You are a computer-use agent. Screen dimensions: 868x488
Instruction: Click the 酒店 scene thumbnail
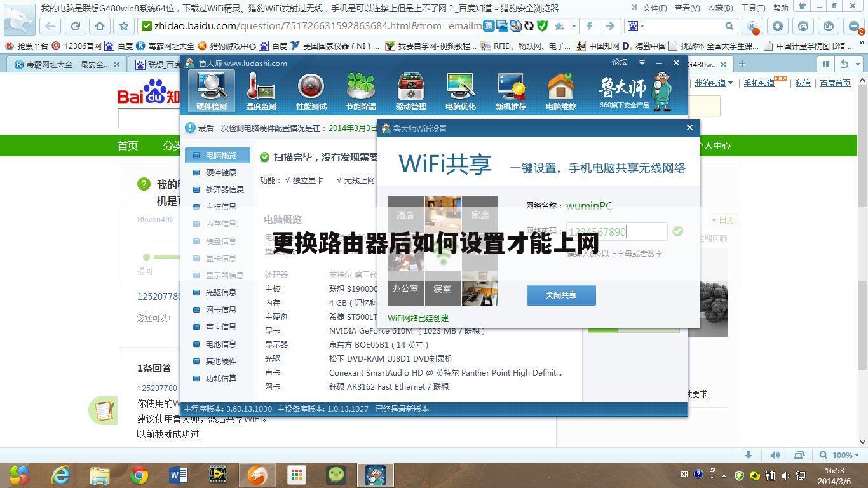click(x=405, y=215)
